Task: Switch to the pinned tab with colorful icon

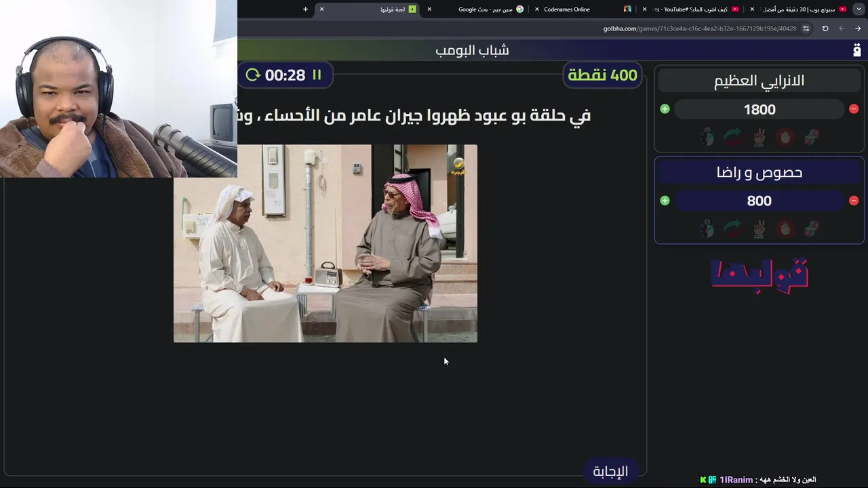Action: click(x=627, y=9)
